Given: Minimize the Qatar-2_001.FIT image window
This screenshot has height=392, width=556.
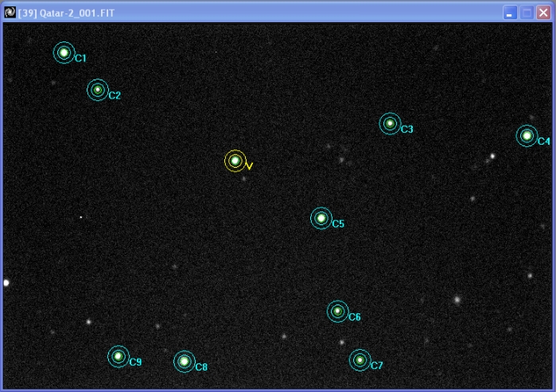Looking at the screenshot, I should [x=510, y=12].
